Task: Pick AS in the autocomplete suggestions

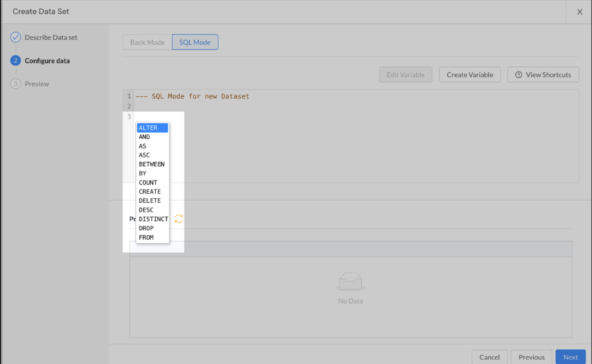Action: pyautogui.click(x=152, y=146)
